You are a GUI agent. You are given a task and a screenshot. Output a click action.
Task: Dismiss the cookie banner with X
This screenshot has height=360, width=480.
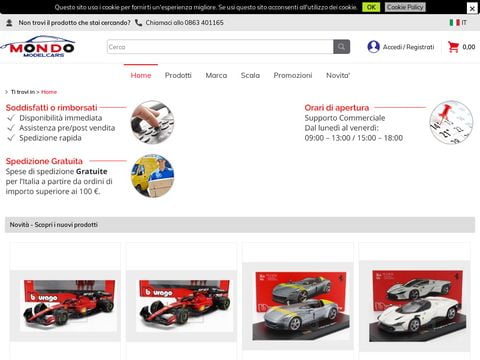coord(472,9)
